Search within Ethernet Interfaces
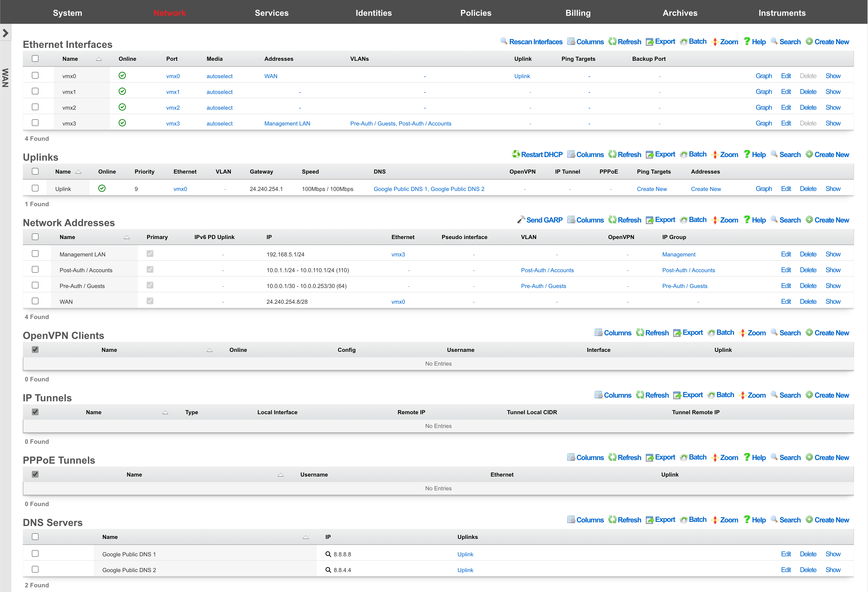868x592 pixels. coord(785,41)
